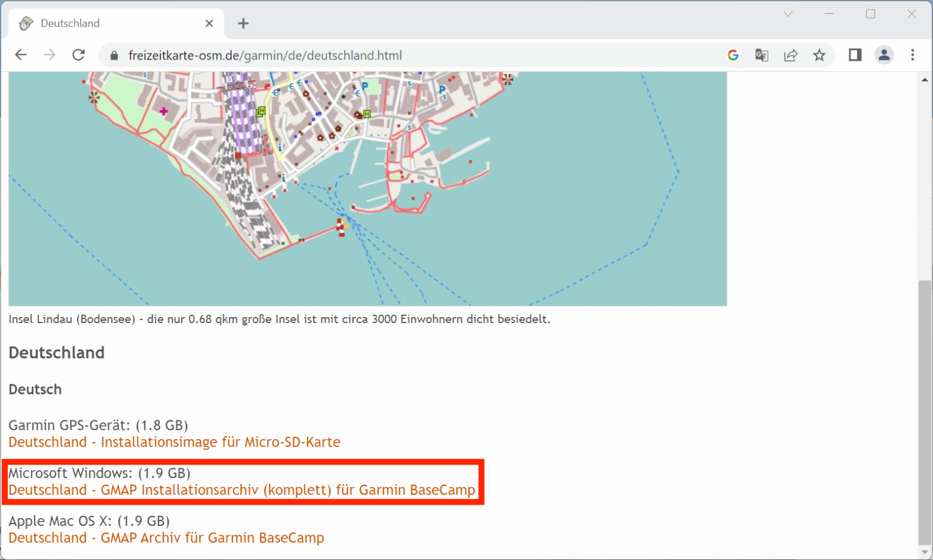Screen dimensions: 933x560
Task: Click the page scrollbar down arrow
Action: tap(926, 551)
